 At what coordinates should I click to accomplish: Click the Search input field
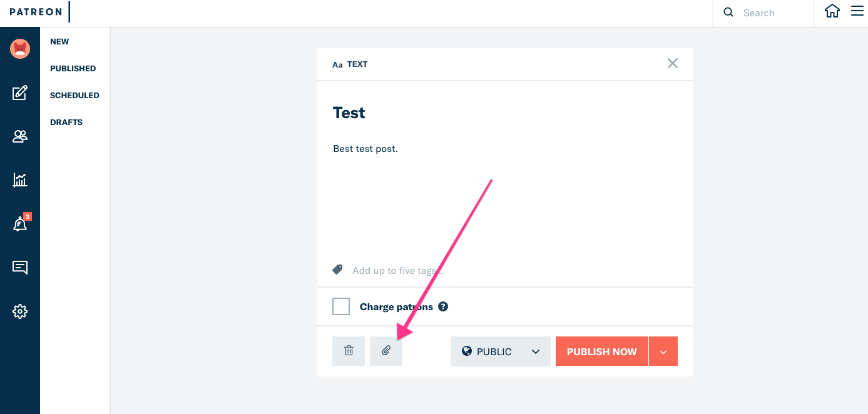click(773, 13)
